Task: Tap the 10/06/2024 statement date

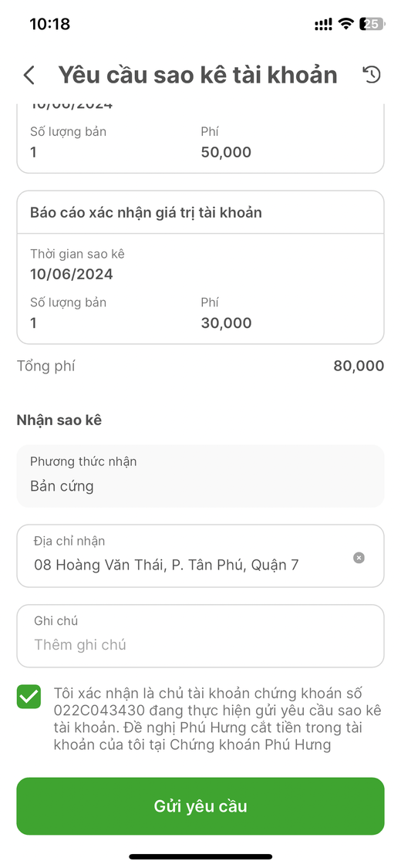Action: click(72, 274)
